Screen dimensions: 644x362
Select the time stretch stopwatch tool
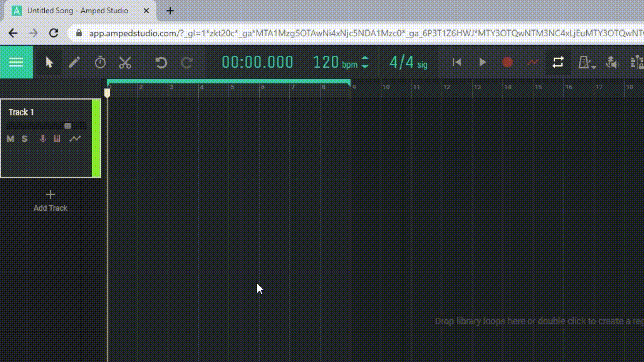point(100,62)
